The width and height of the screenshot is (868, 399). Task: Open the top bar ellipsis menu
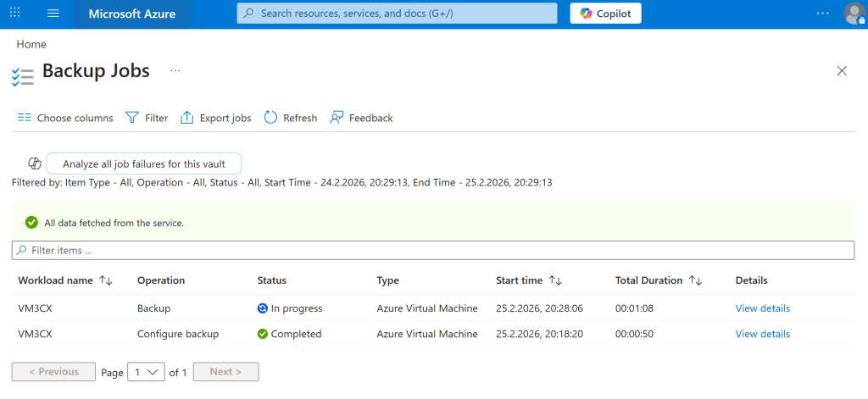tap(822, 14)
